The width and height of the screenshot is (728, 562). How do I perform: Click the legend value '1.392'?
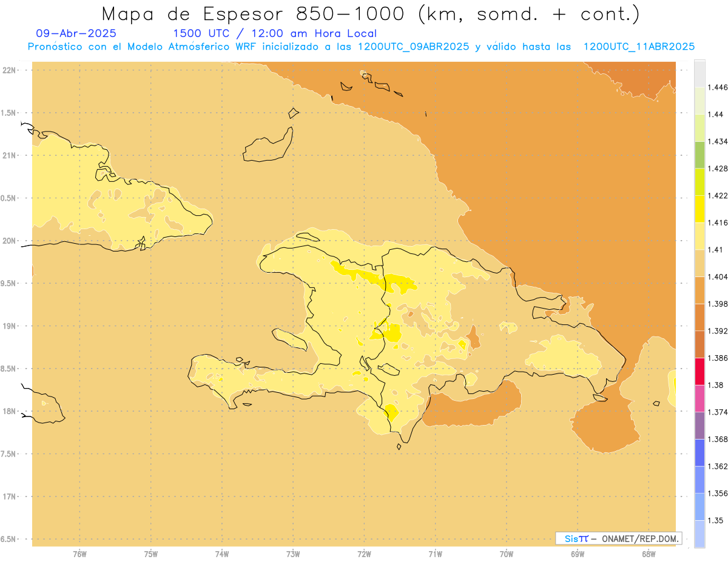pyautogui.click(x=719, y=331)
